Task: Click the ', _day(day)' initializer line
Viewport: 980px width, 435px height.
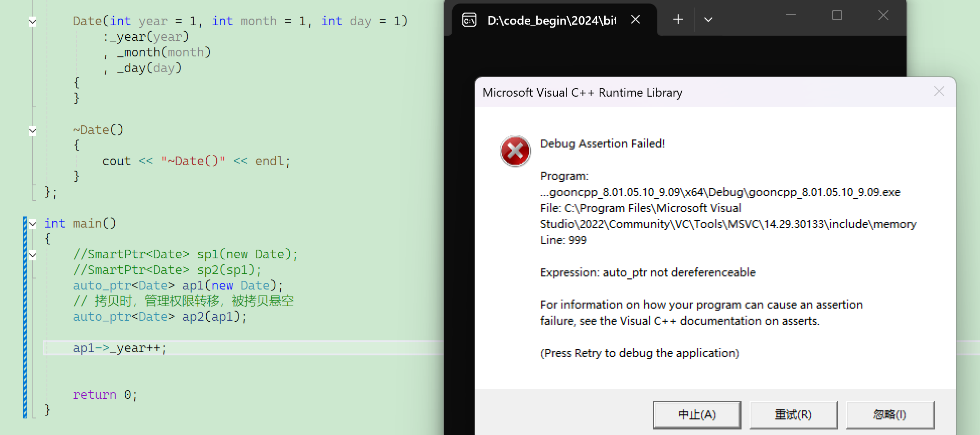Action: coord(142,68)
